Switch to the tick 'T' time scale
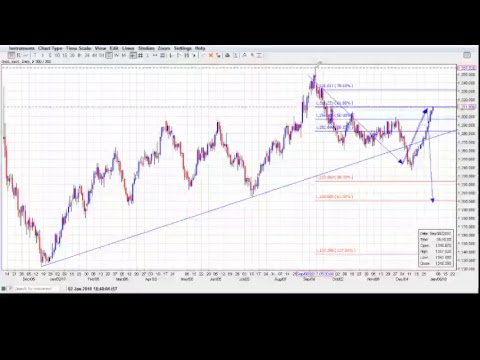480x360 pixels. click(35, 55)
